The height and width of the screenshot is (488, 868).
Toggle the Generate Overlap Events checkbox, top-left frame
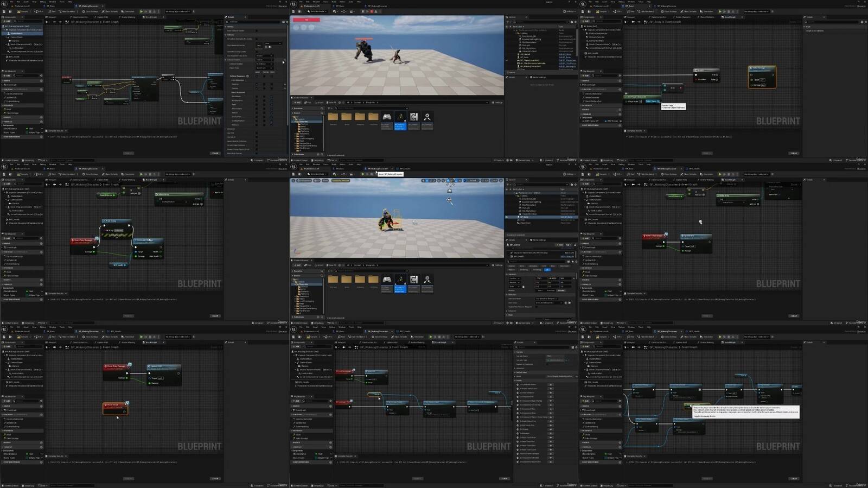pos(257,52)
